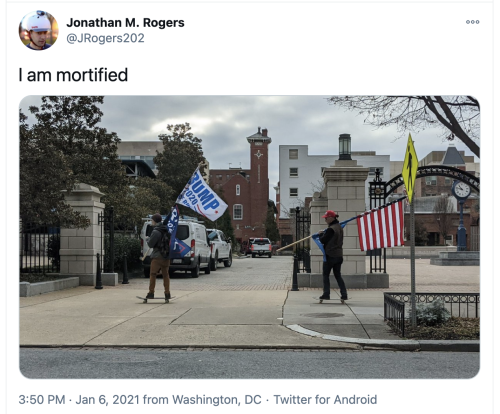500x414 pixels.
Task: Click the Trump 2020 flag in the photo
Action: click(201, 196)
